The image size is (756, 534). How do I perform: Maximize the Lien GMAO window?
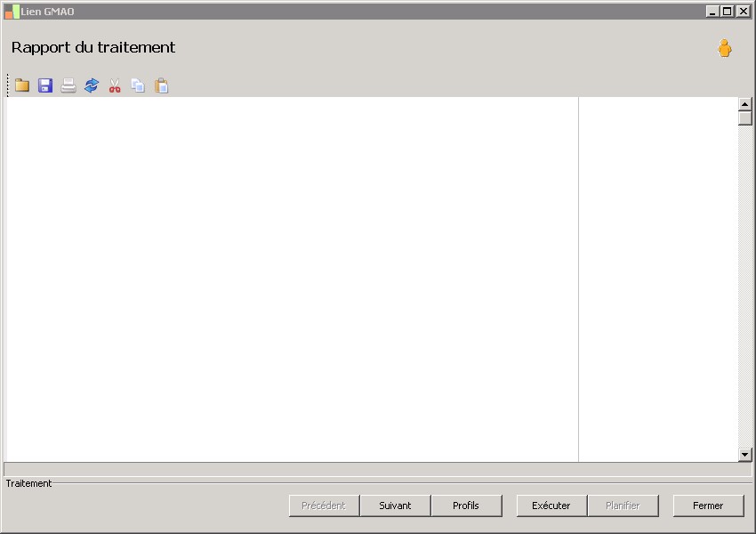(728, 11)
